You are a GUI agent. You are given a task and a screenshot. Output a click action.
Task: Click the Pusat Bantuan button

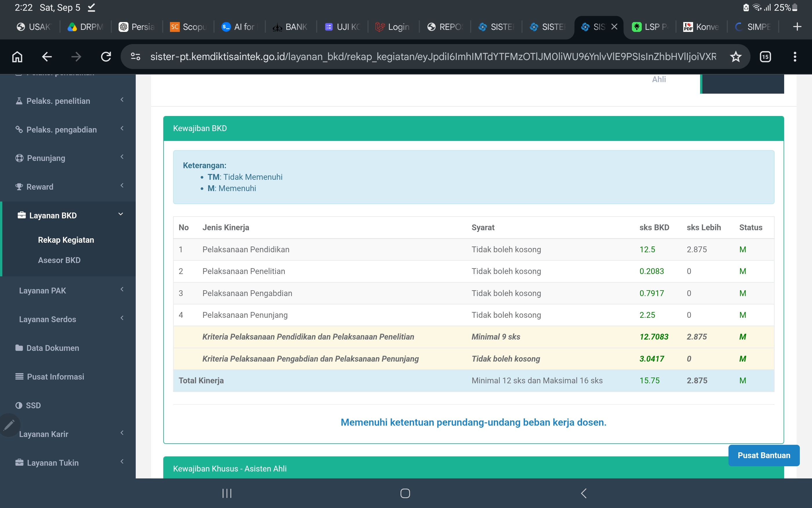point(764,455)
